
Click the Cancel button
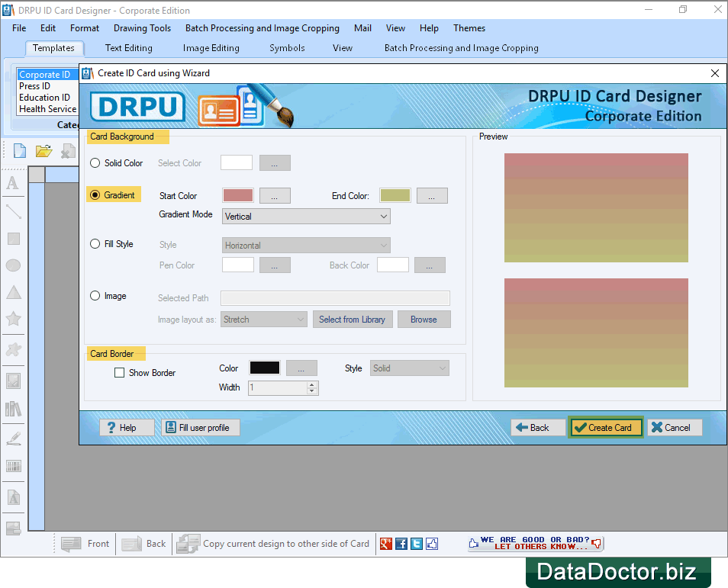click(675, 427)
